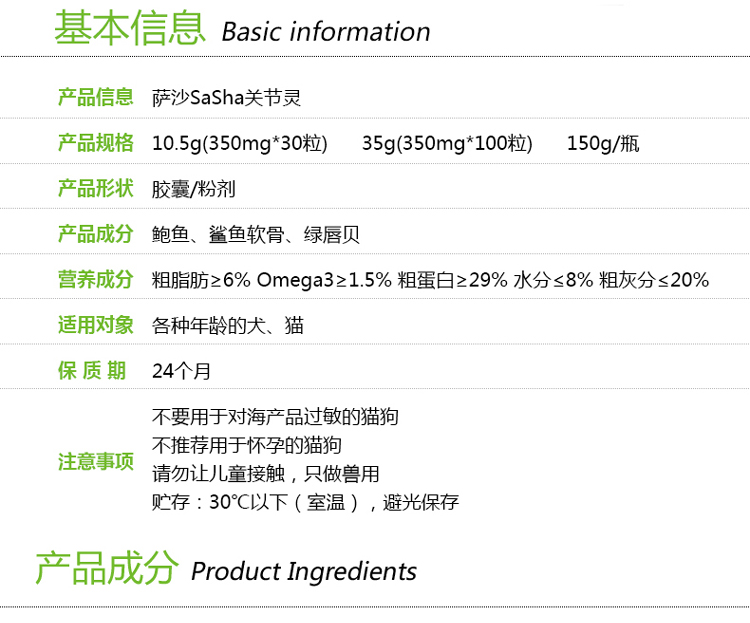The width and height of the screenshot is (750, 623).
Task: Click the 基本信息 Basic information heading
Action: (x=242, y=29)
